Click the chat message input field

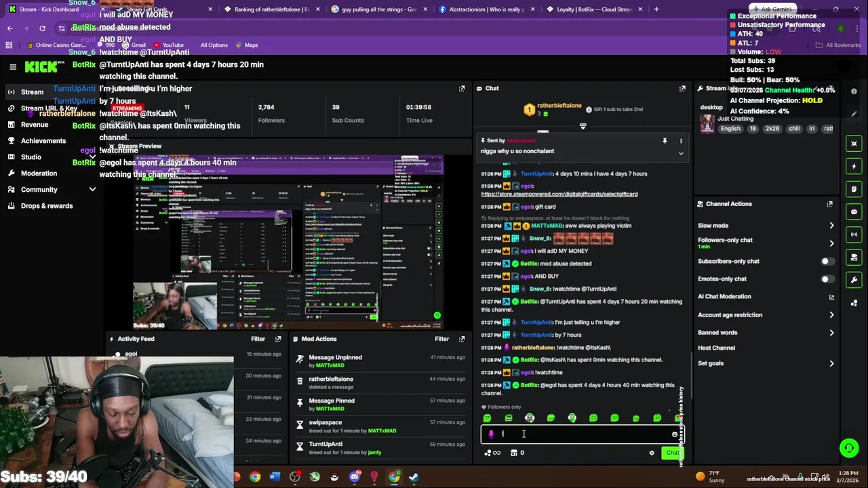[x=582, y=434]
